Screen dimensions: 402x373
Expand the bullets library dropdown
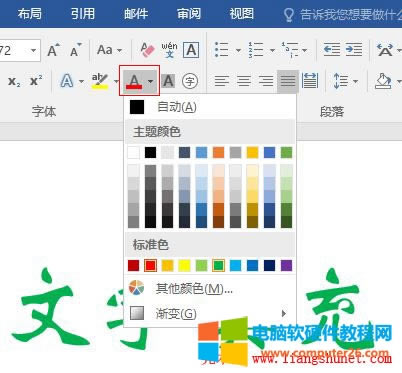coord(238,50)
